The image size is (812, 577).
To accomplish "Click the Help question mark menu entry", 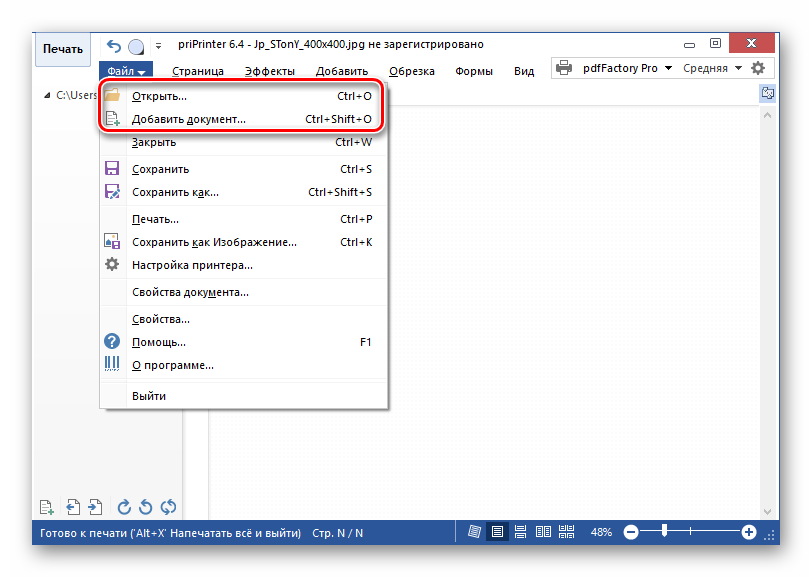I will tap(159, 342).
